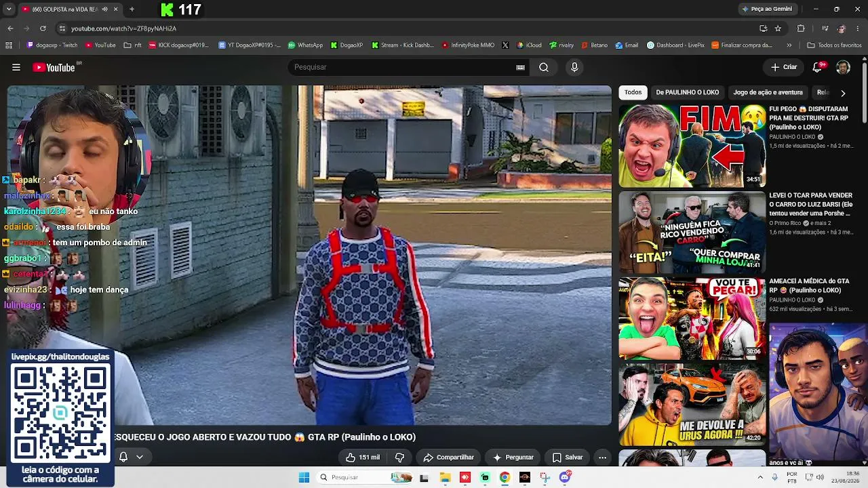Screen dimensions: 868x488
Task: Open more actions ellipsis under the video
Action: pos(602,457)
